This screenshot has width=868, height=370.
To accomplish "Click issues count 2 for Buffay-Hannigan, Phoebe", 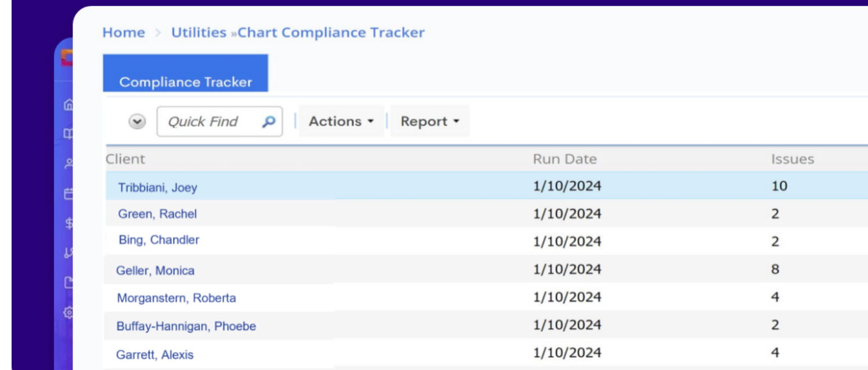I will tap(775, 325).
